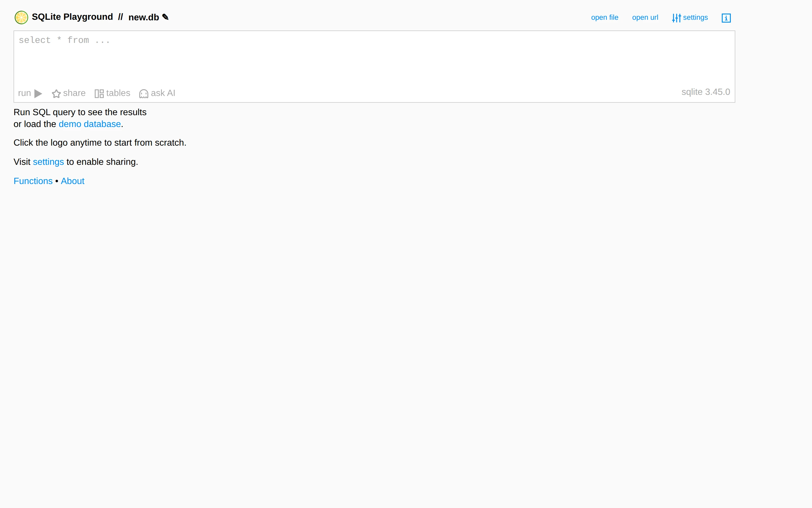
Task: Click the ask AI ghost icon
Action: pyautogui.click(x=144, y=93)
